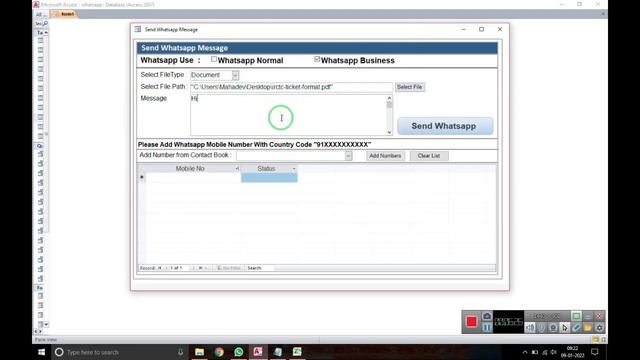
Task: Switch to Access in the taskbar
Action: click(x=258, y=352)
